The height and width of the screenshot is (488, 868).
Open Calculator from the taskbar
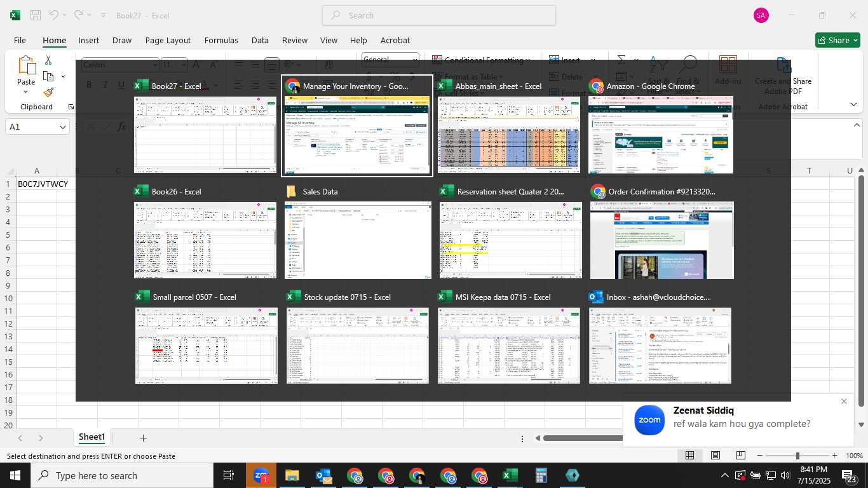point(541,475)
